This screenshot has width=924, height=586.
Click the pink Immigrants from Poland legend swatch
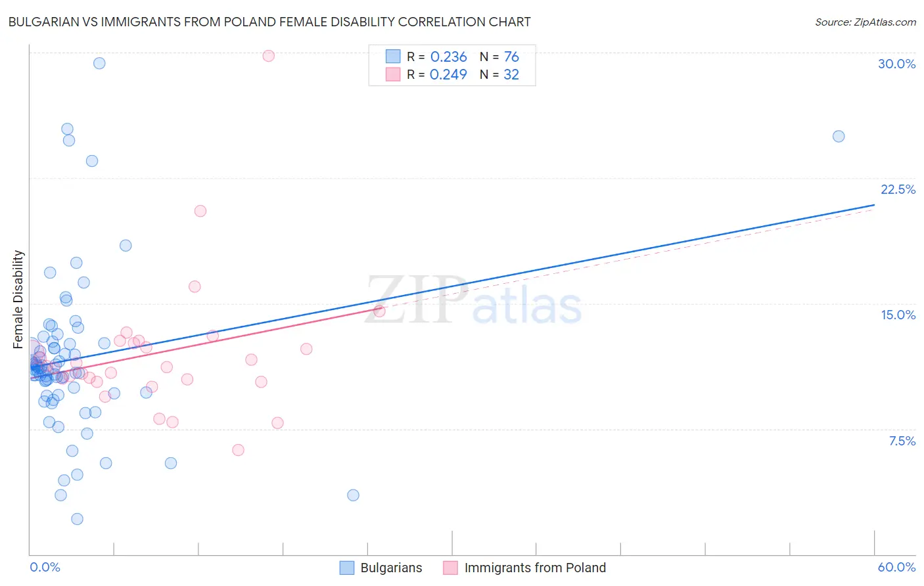450,568
